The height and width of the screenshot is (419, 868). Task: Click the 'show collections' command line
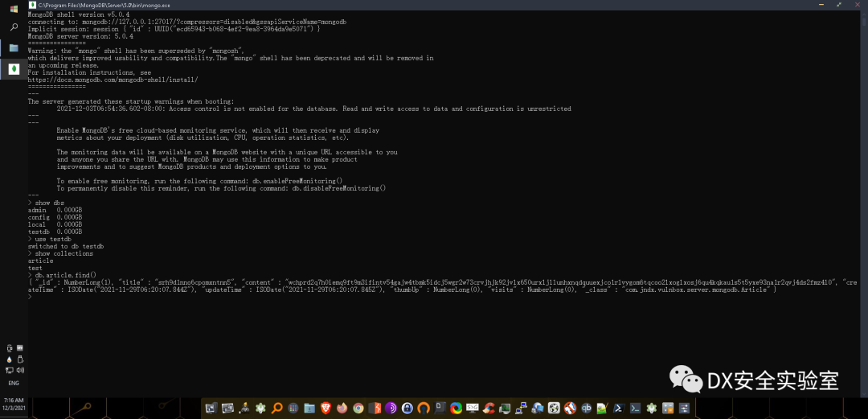point(60,253)
